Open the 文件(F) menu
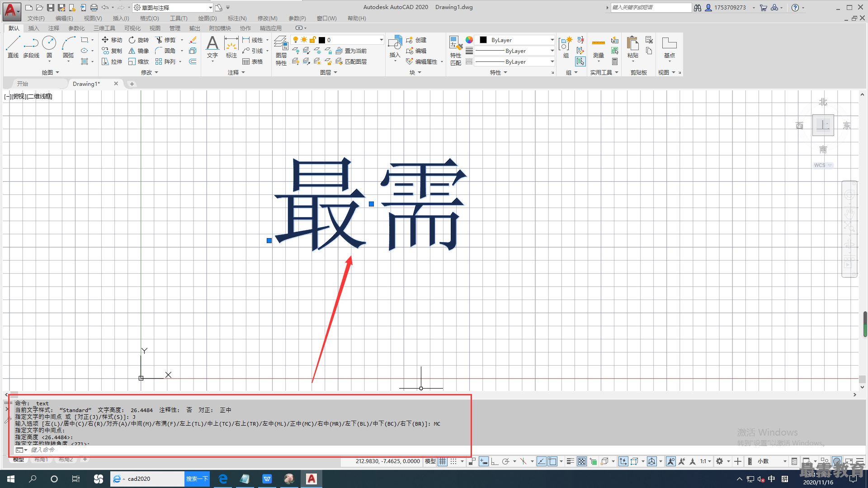The image size is (868, 488). (x=36, y=19)
